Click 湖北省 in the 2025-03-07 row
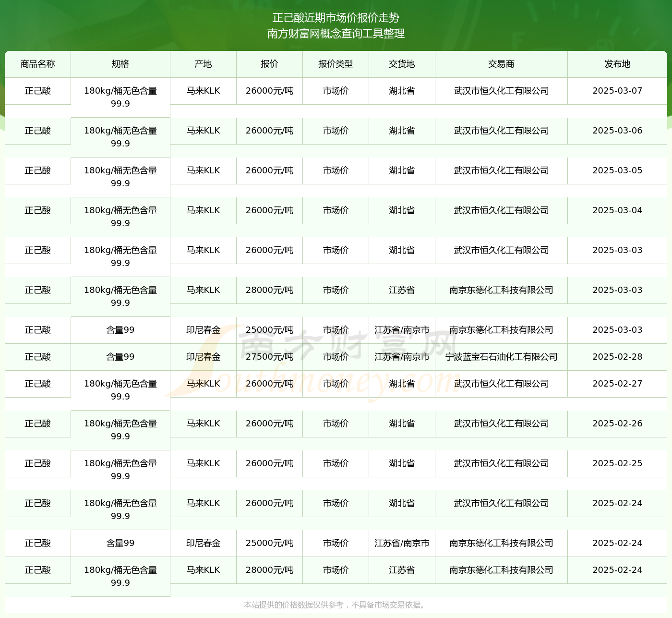672x618 pixels. (x=402, y=91)
